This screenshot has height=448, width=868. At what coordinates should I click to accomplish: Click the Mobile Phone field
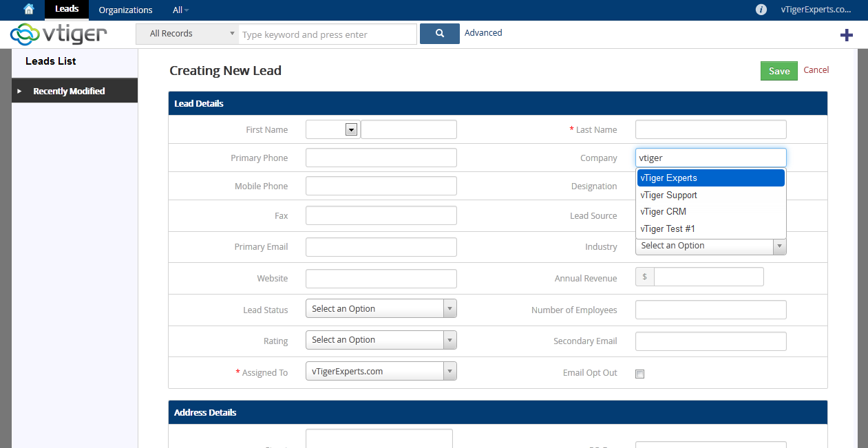pyautogui.click(x=381, y=186)
